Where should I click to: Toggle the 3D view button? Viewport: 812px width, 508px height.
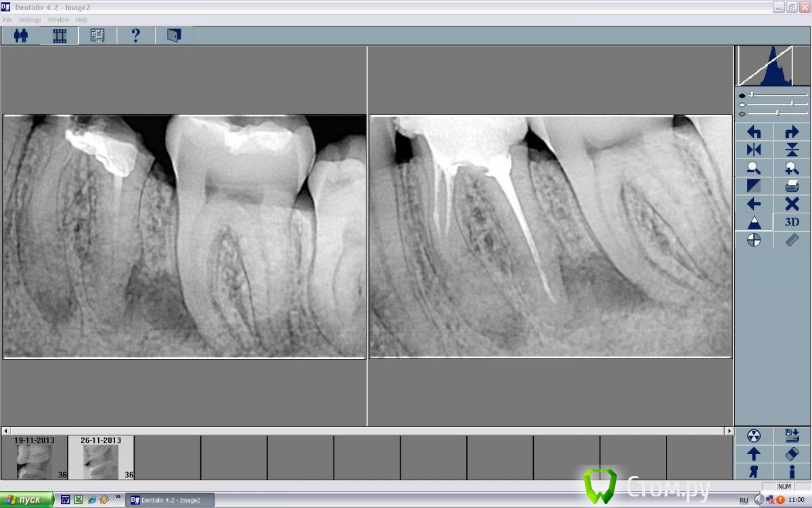(x=792, y=222)
